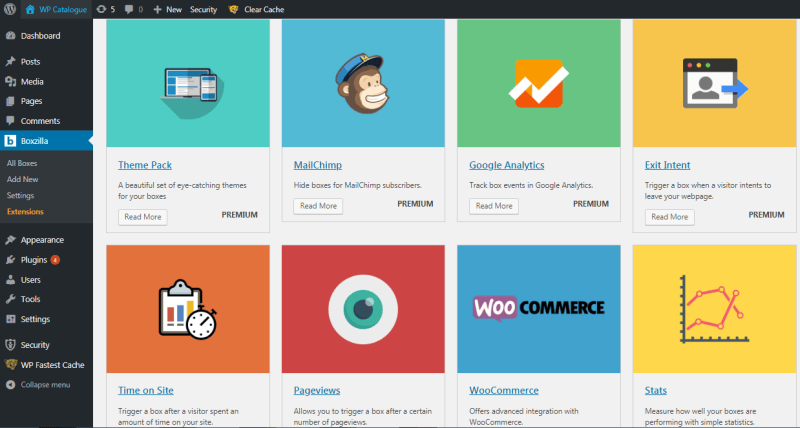Open the Exit Intent title link
The width and height of the screenshot is (800, 428).
pos(667,165)
